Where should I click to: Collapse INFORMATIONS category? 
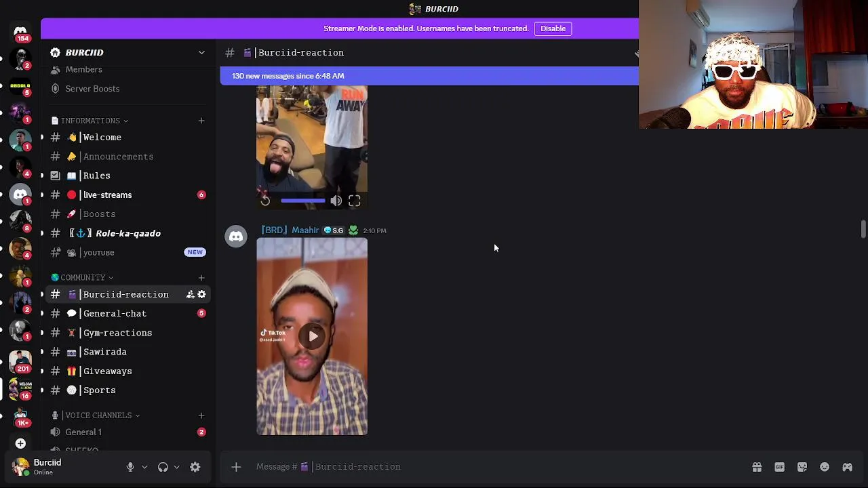coord(90,121)
